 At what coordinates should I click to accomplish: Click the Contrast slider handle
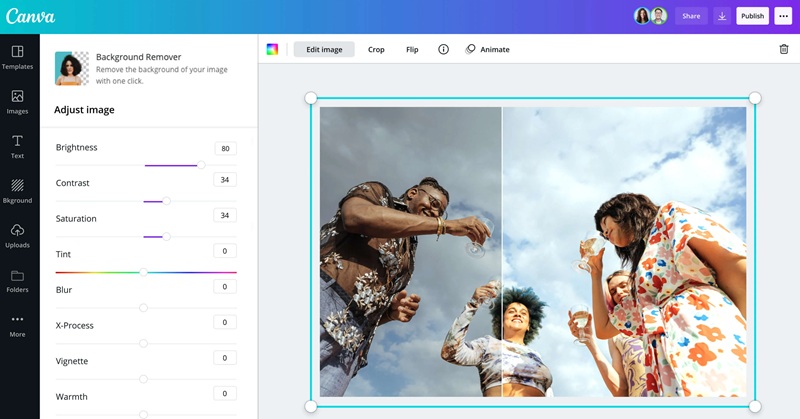[x=166, y=201]
